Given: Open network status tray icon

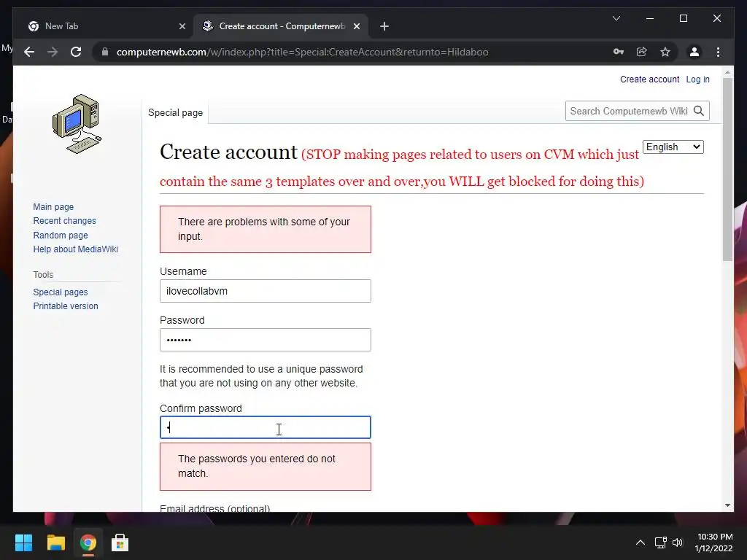Looking at the screenshot, I should (x=660, y=542).
